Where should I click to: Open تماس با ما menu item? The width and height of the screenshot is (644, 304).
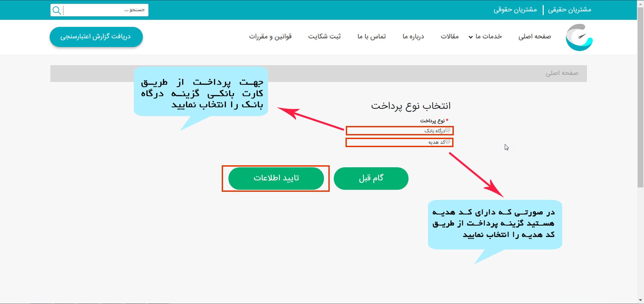(x=372, y=36)
